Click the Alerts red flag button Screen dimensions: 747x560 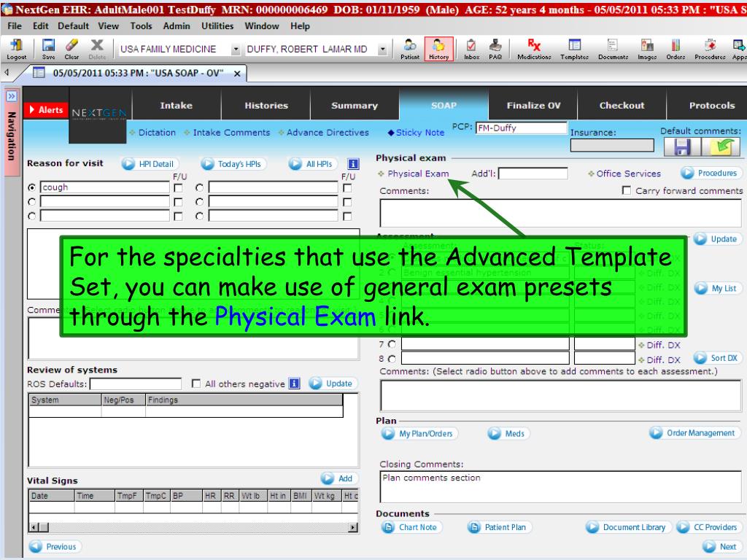(x=46, y=110)
